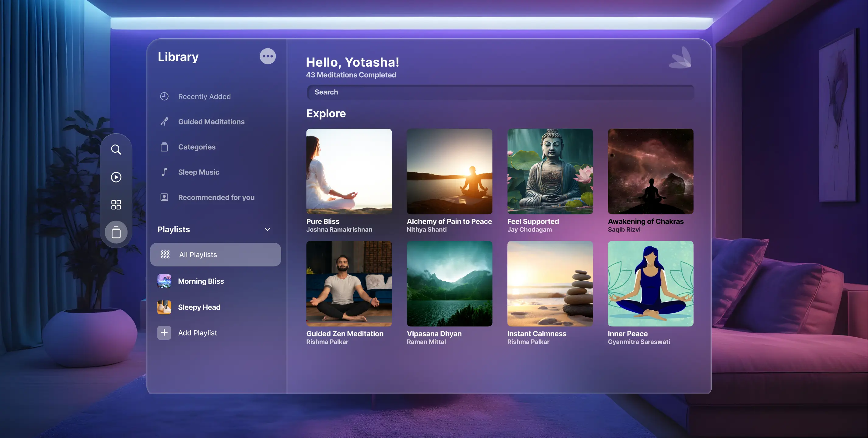The image size is (868, 438).
Task: Click the Sleep Music note icon
Action: [x=164, y=172]
